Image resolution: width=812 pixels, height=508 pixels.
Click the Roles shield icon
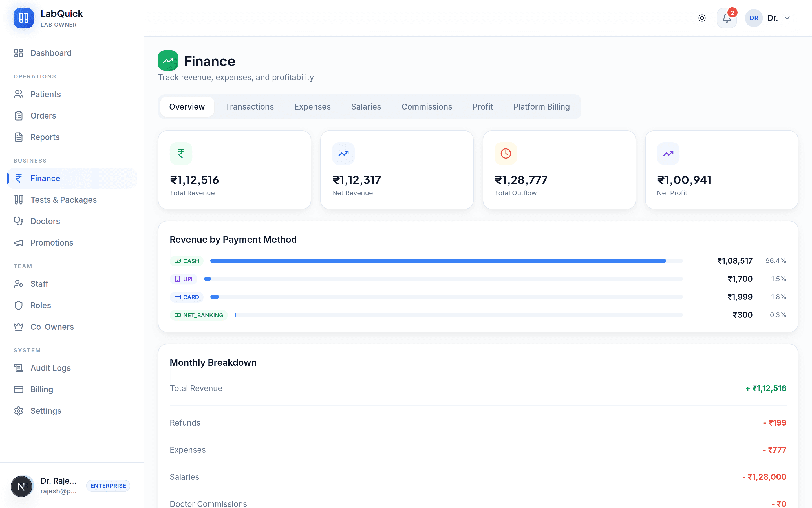(18, 305)
